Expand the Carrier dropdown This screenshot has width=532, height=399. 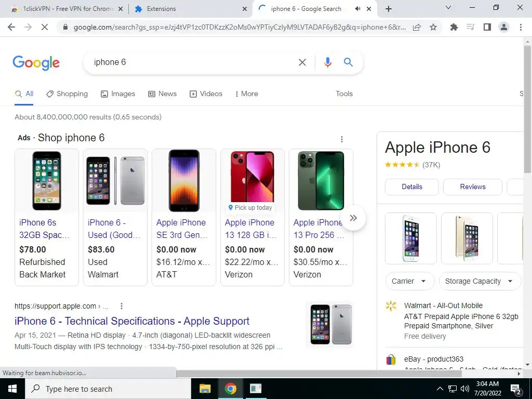tap(409, 281)
